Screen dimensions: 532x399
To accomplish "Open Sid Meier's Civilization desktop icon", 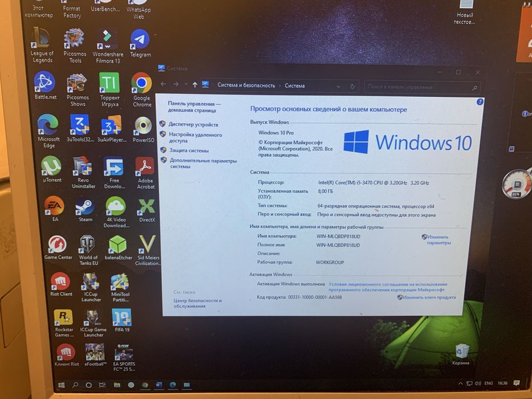I will point(148,250).
